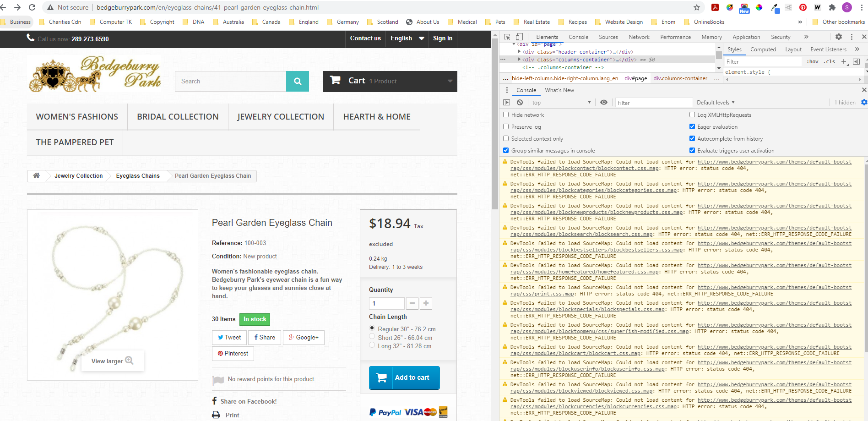868x421 pixels.
Task: Uncheck Group similar messages in console
Action: (506, 150)
